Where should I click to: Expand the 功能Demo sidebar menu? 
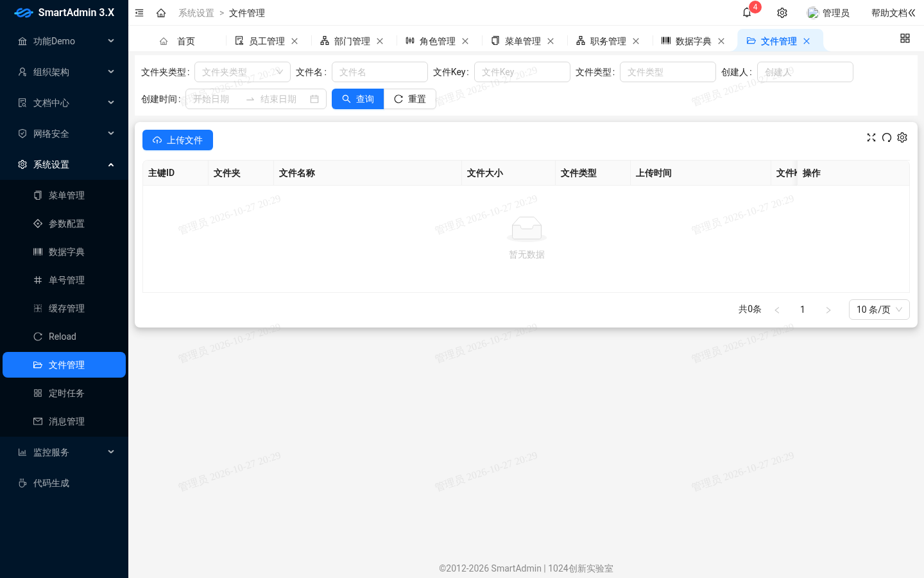[x=64, y=41]
